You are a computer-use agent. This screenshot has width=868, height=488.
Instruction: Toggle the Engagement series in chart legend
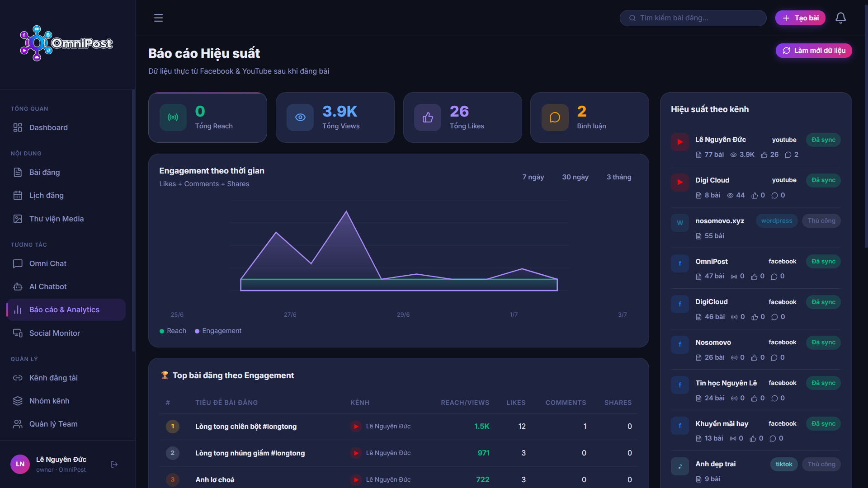click(x=218, y=331)
